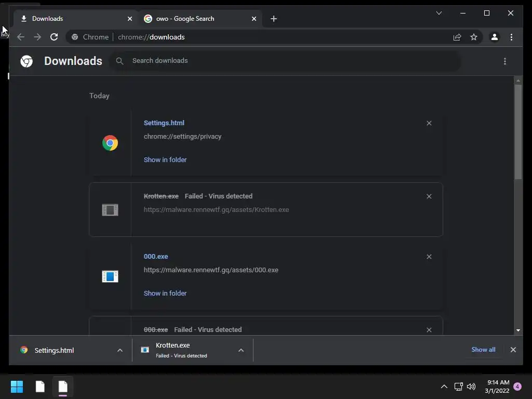Bookmark this page with the star icon
532x399 pixels.
coord(474,37)
